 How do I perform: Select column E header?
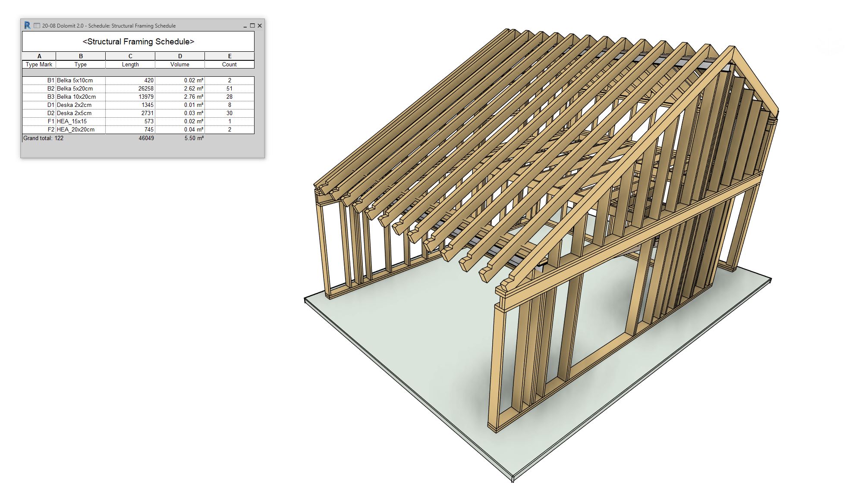(230, 56)
